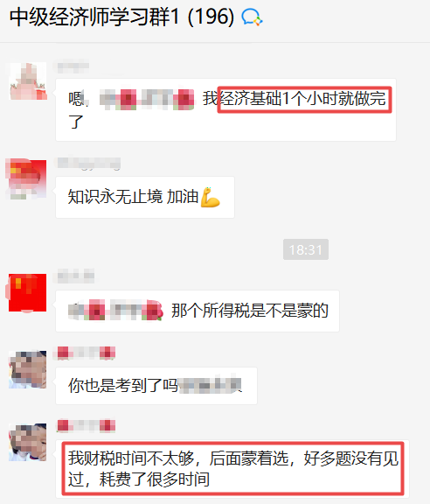Open avatar beside the 我财税时间不太够 message
This screenshot has height=504, width=430.
click(x=27, y=442)
